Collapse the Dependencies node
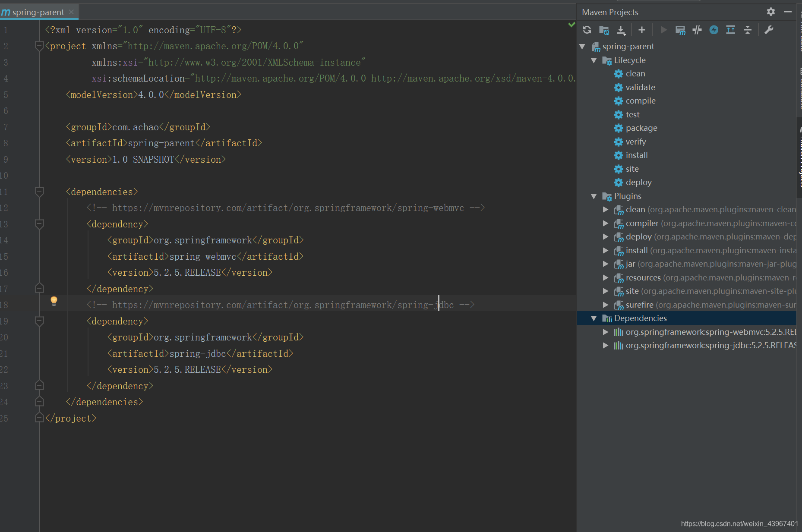Viewport: 802px width, 532px height. pyautogui.click(x=594, y=318)
